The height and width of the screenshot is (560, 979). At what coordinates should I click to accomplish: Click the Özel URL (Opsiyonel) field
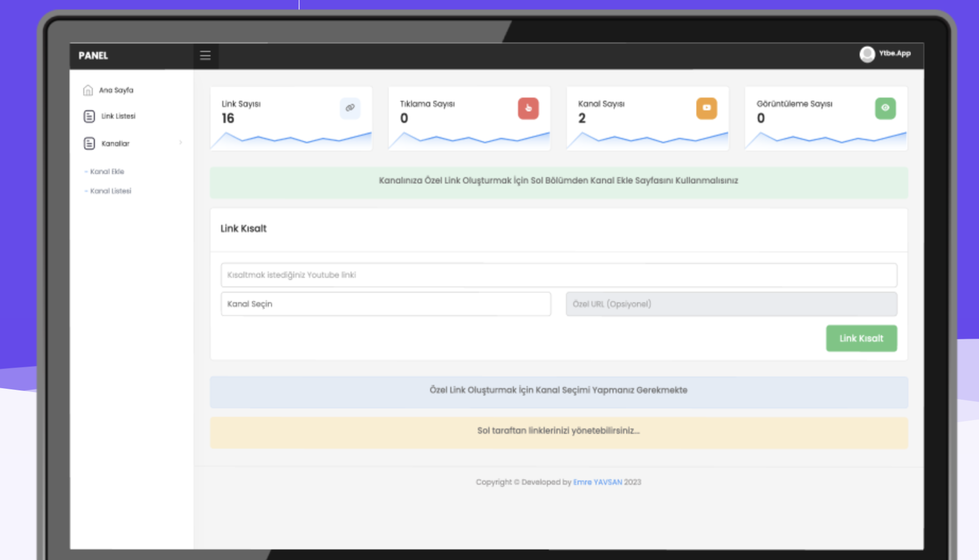pos(731,304)
